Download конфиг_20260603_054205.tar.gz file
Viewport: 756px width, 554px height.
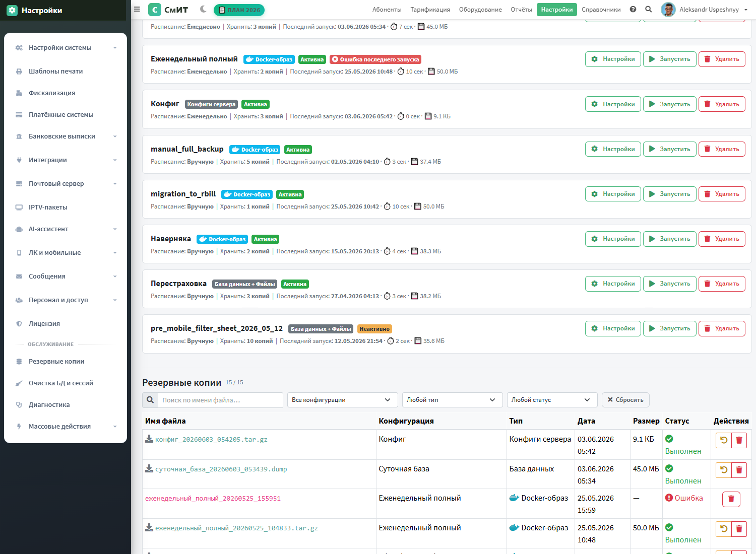(207, 440)
